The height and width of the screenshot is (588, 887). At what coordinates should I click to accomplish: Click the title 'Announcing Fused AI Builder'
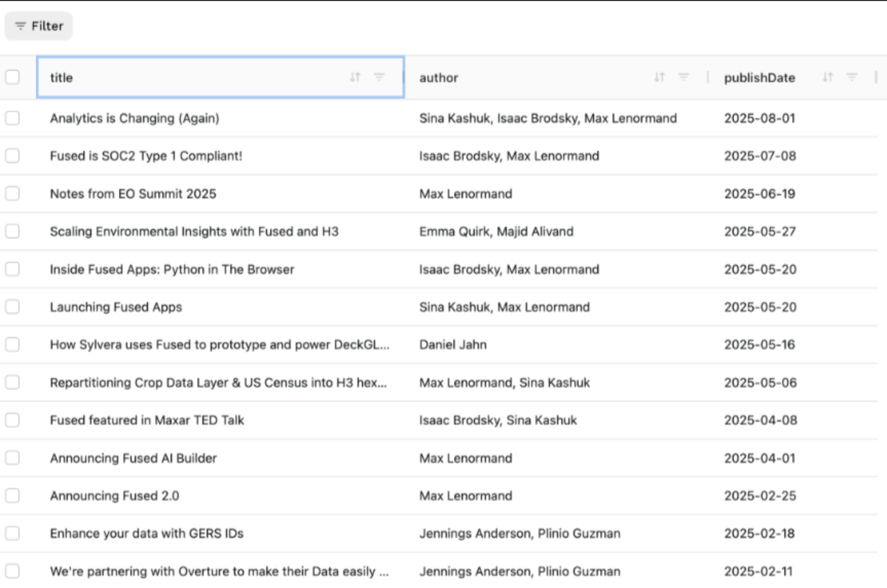point(133,458)
